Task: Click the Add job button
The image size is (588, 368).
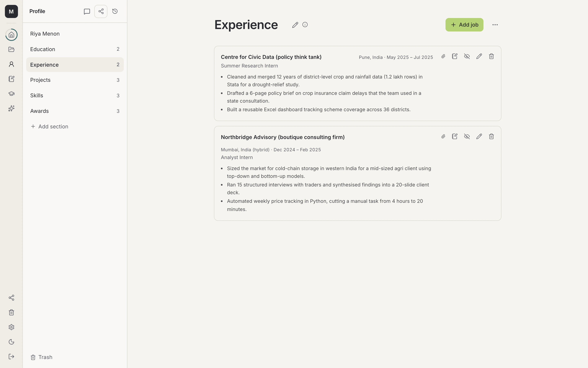Action: [464, 25]
